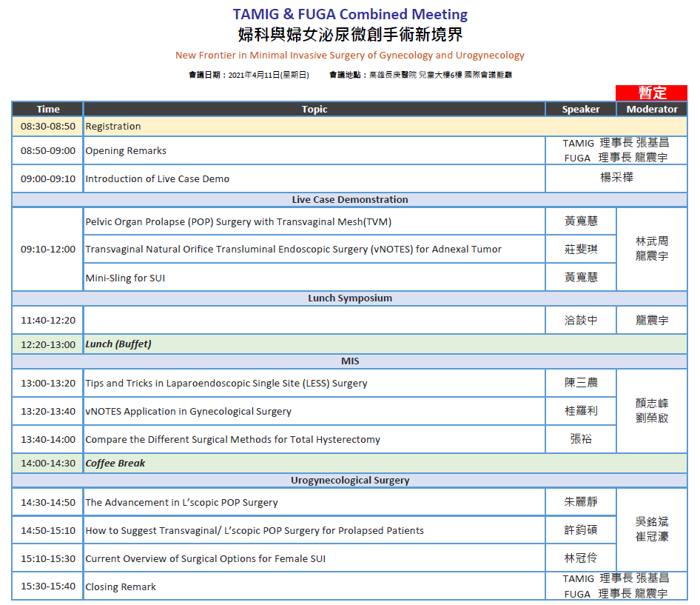Select the "15:30-15:40" time cell

coord(48,586)
